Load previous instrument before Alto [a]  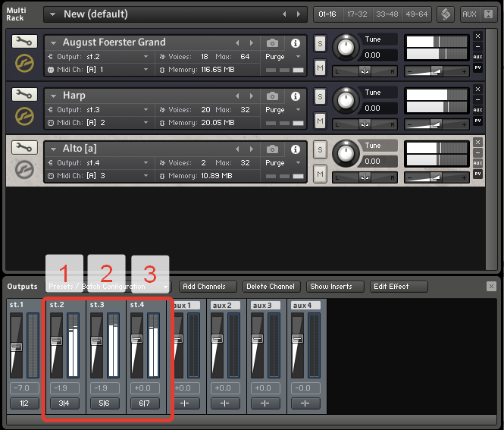pyautogui.click(x=237, y=149)
